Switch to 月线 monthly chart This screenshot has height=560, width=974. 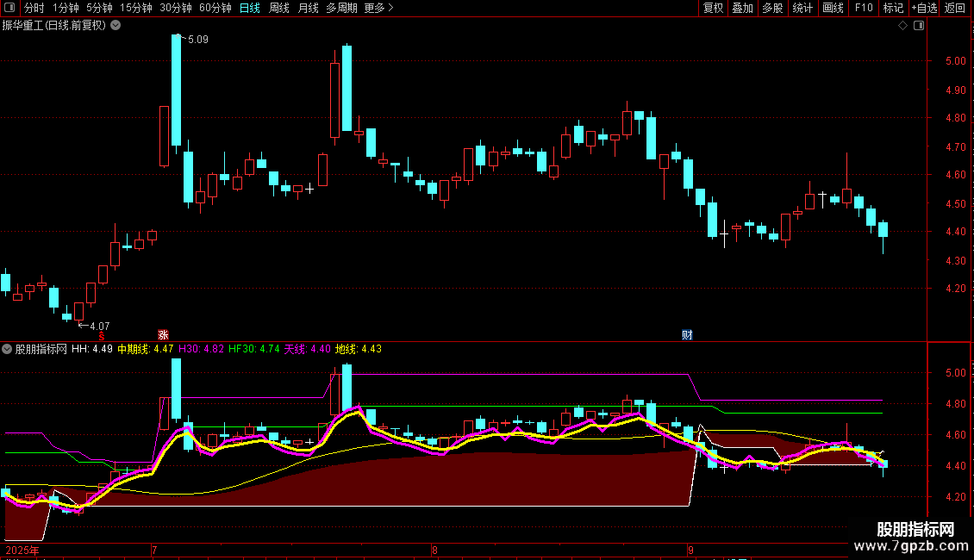pyautogui.click(x=308, y=8)
